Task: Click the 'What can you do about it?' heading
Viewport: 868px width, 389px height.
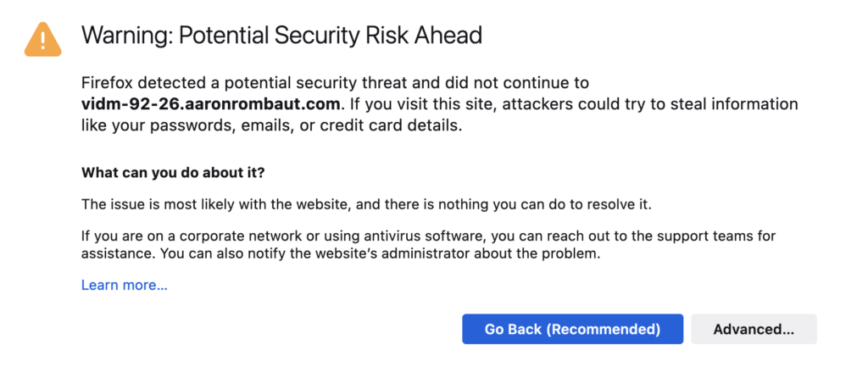Action: 173,173
